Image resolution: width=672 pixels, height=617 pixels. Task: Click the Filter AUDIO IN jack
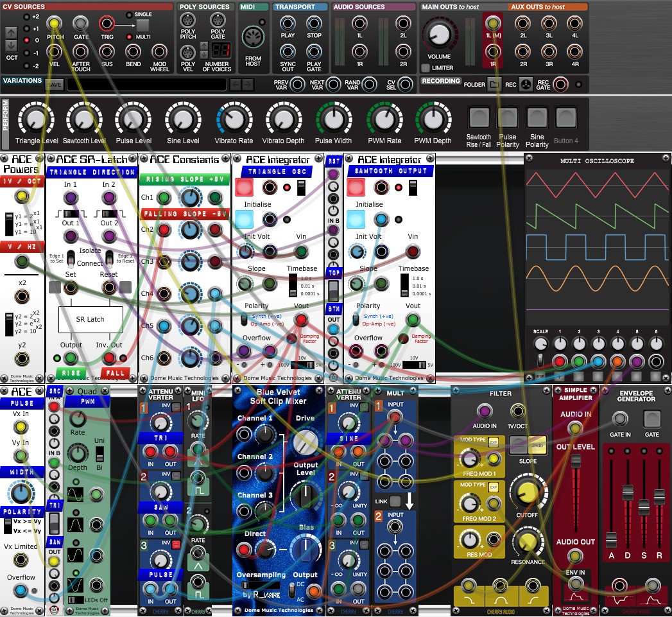point(485,412)
